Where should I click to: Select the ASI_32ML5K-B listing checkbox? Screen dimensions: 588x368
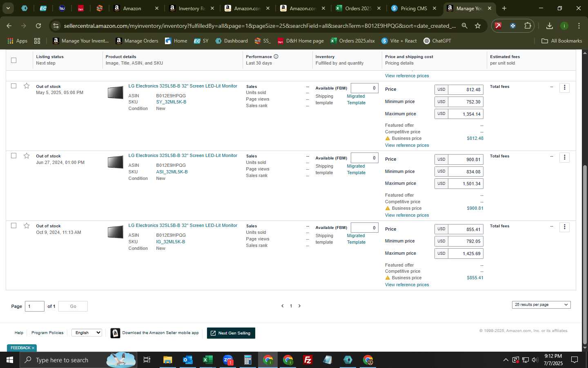click(x=13, y=156)
